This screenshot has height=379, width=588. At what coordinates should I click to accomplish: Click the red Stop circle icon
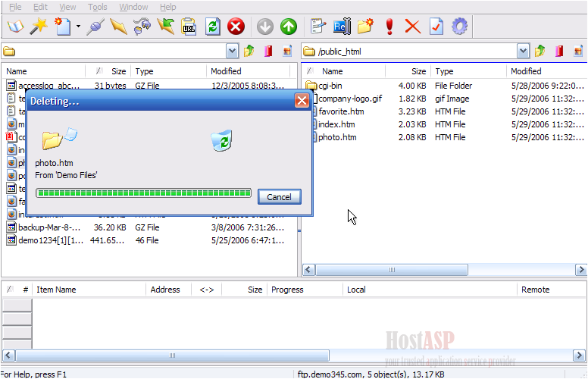coord(236,27)
